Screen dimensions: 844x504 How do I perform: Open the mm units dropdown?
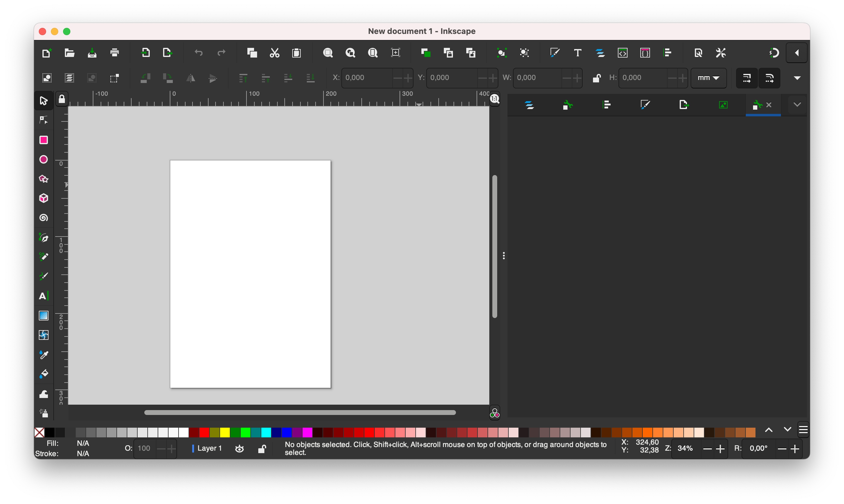pyautogui.click(x=708, y=78)
